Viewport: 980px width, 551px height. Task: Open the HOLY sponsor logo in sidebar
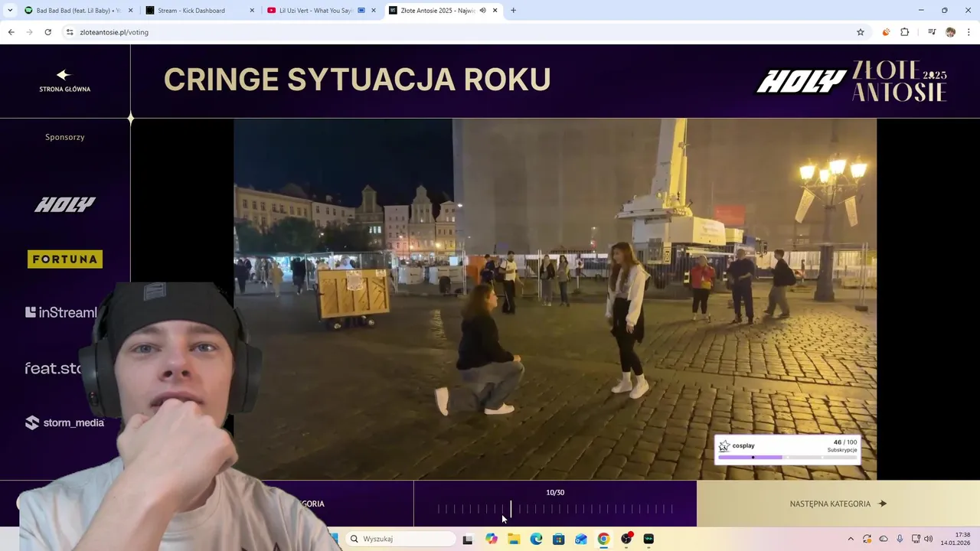point(65,204)
